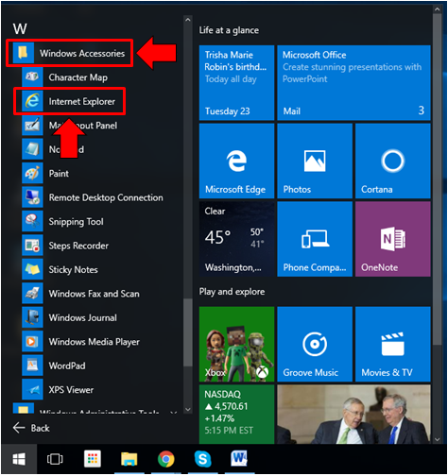Click the 'Life at a glance' heading
Image resolution: width=448 pixels, height=476 pixels.
(229, 30)
